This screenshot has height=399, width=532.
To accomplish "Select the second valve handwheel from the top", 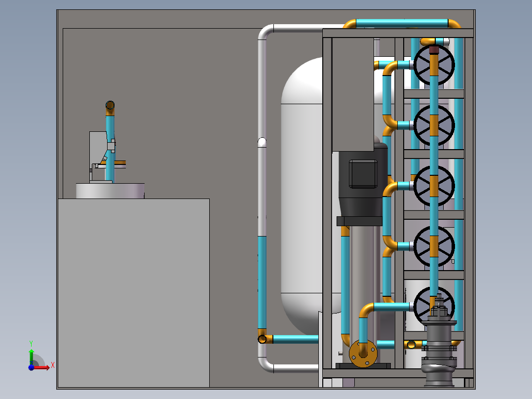I will tap(434, 125).
